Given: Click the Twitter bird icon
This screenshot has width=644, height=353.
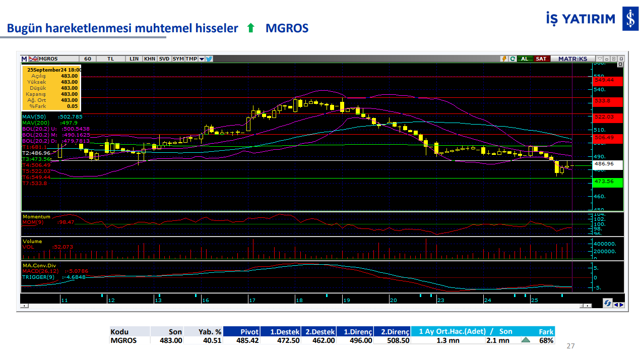Looking at the screenshot, I should click(x=209, y=59).
